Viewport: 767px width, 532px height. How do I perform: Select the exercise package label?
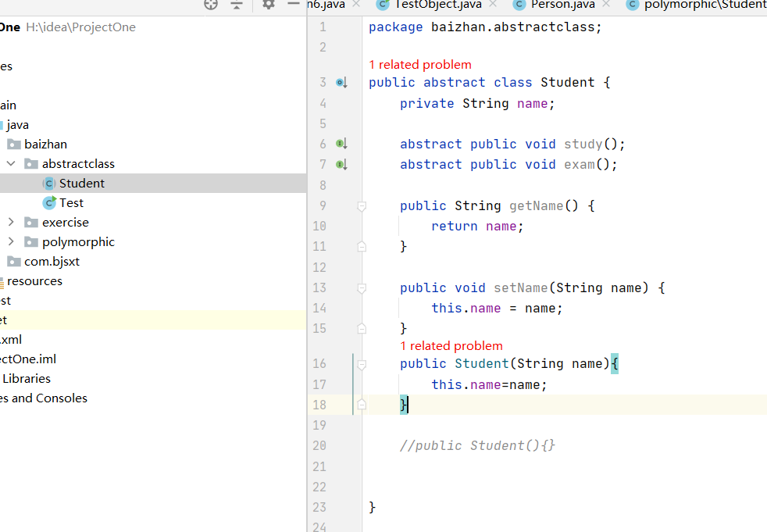(66, 223)
